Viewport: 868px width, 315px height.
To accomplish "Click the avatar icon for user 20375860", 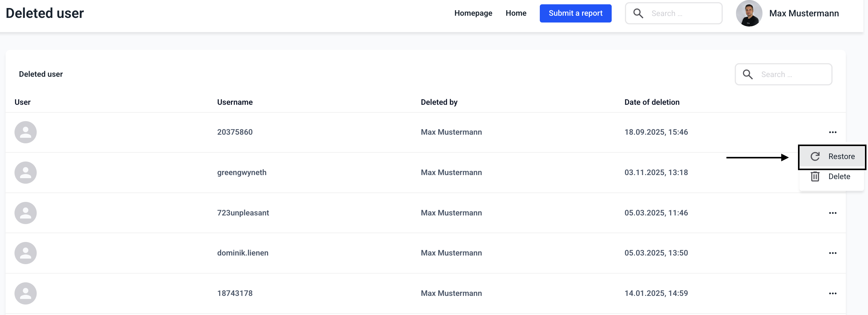I will coord(26,132).
